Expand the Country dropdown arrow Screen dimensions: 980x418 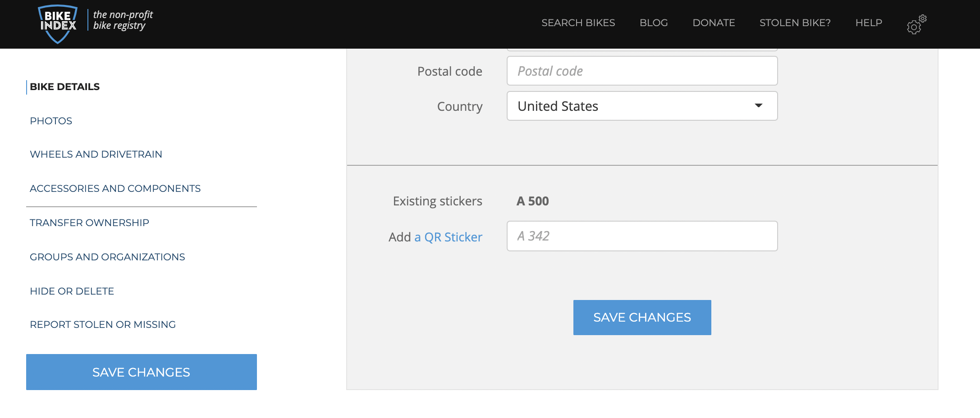[758, 106]
